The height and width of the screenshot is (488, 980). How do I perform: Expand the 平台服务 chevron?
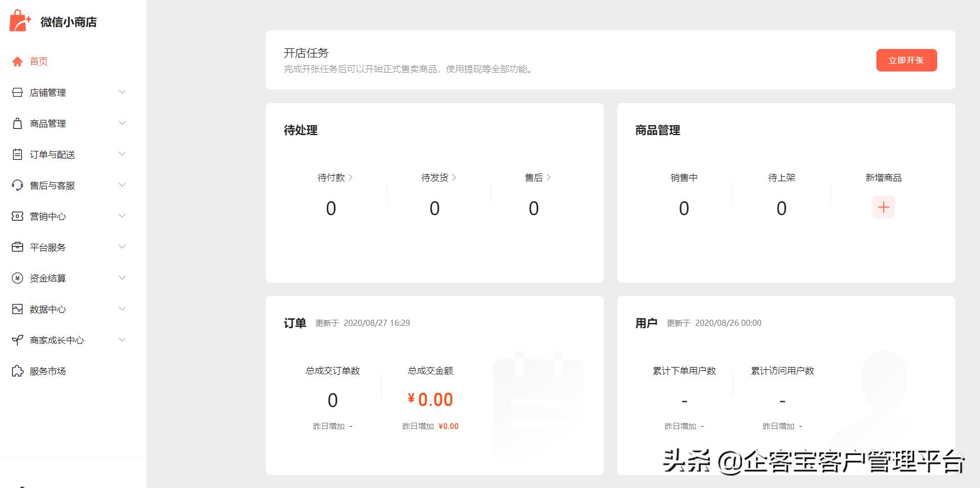tap(122, 247)
